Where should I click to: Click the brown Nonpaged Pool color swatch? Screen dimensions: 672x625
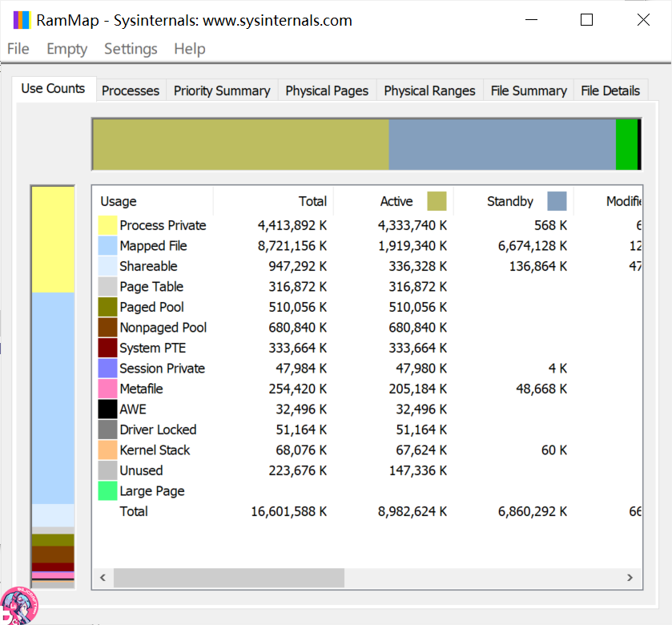(x=107, y=328)
